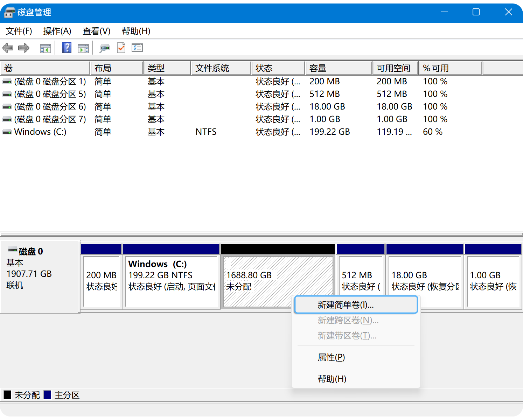Viewport: 523px width, 420px height.
Task: Sort list by 文件系统 column header
Action: pos(221,68)
